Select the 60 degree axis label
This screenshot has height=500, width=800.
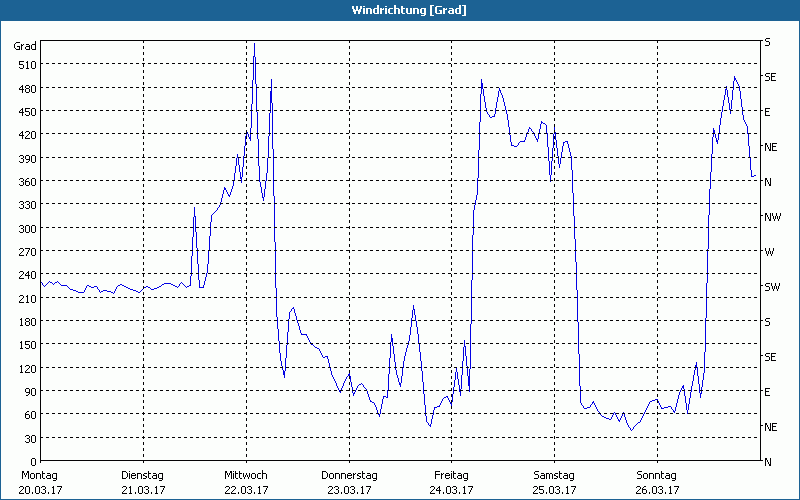(x=31, y=415)
